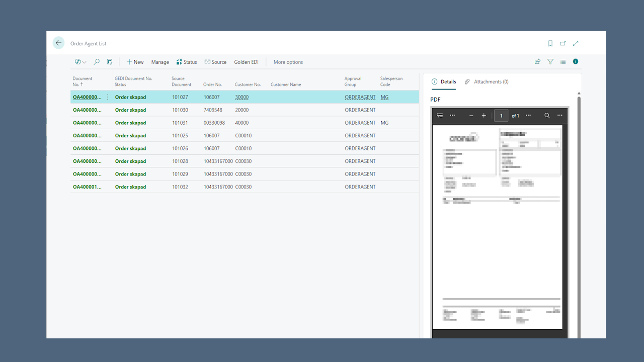
Task: Click the PDF document preview page
Action: point(498,227)
